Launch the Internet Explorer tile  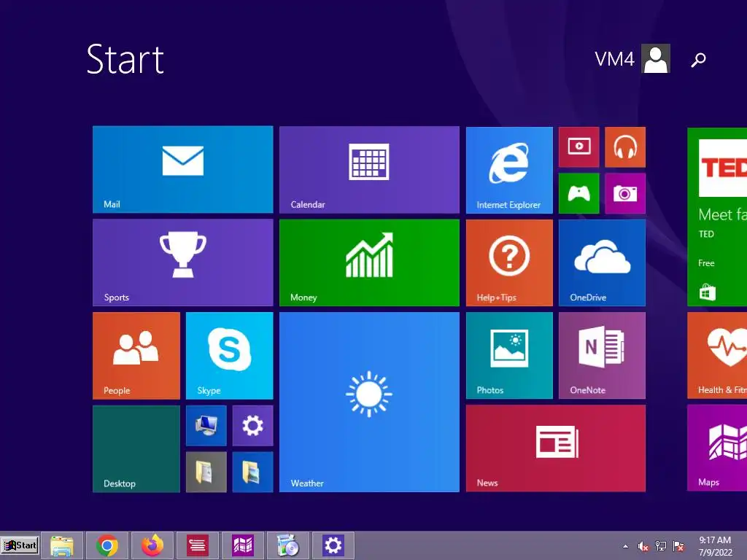point(509,170)
